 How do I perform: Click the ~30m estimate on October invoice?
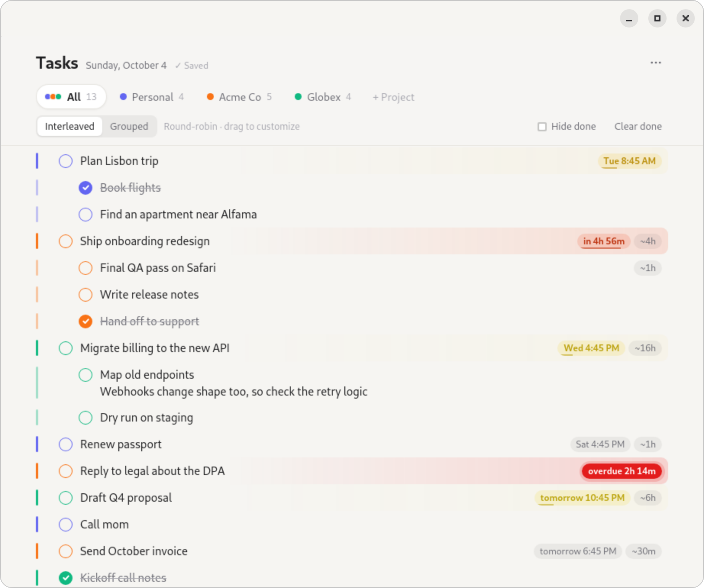click(644, 551)
